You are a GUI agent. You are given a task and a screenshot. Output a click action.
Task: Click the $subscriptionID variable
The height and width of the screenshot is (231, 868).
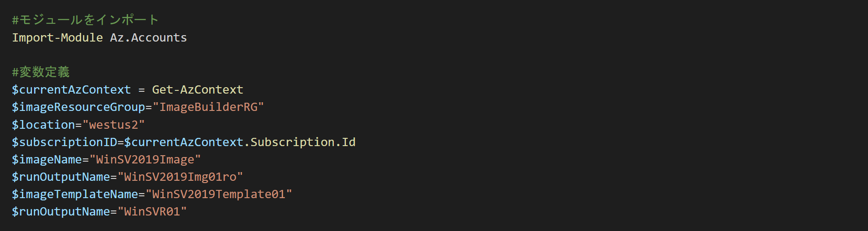pyautogui.click(x=64, y=142)
